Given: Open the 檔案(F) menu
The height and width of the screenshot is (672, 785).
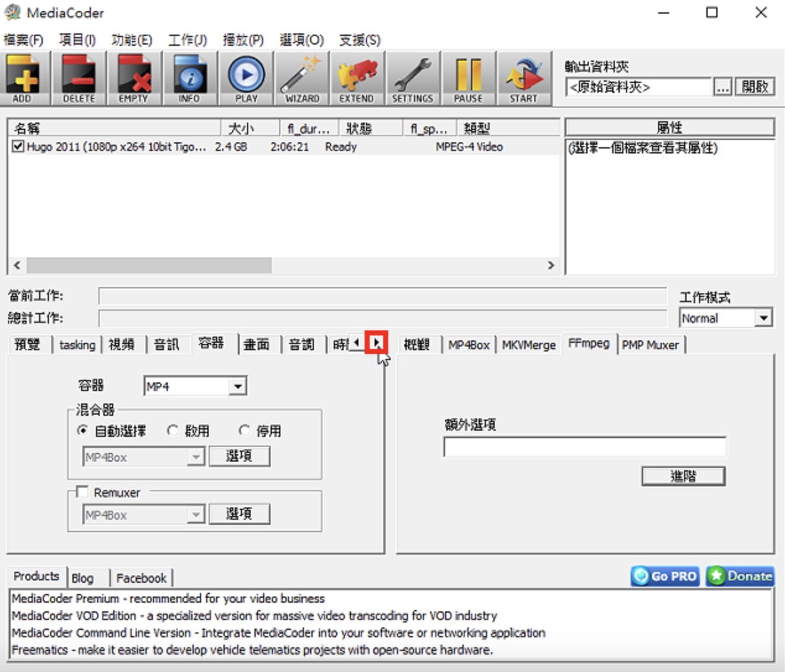Looking at the screenshot, I should coord(24,40).
